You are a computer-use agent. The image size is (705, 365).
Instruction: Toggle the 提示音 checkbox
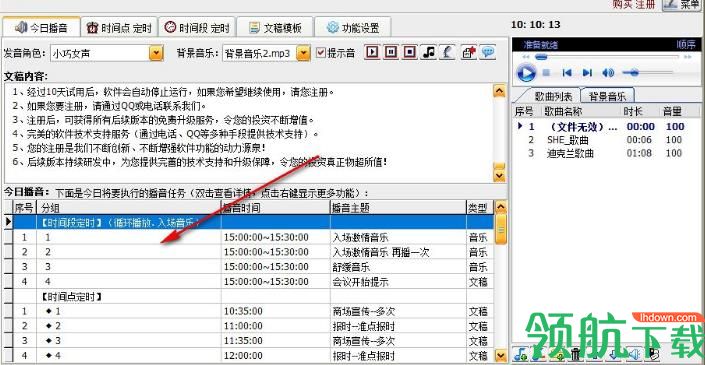[321, 53]
